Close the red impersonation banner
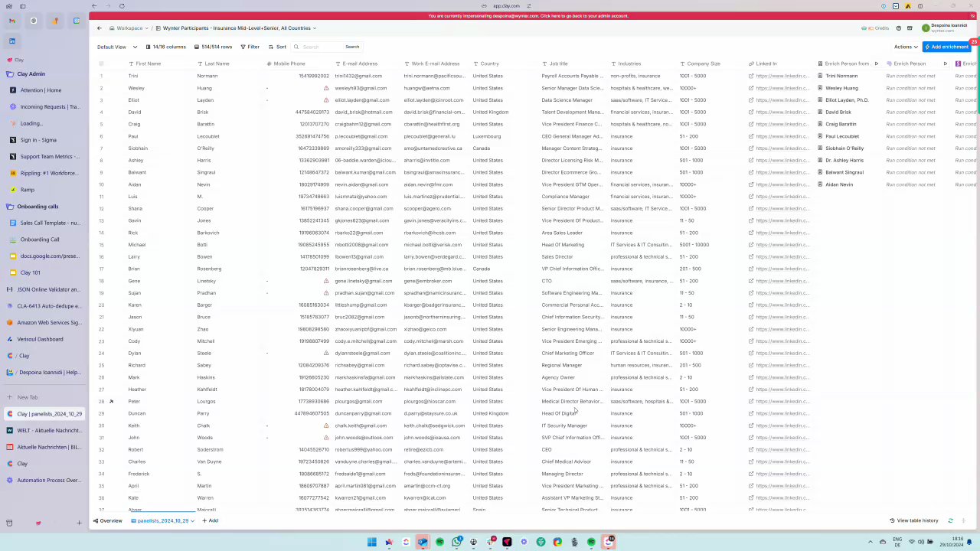 (x=972, y=15)
